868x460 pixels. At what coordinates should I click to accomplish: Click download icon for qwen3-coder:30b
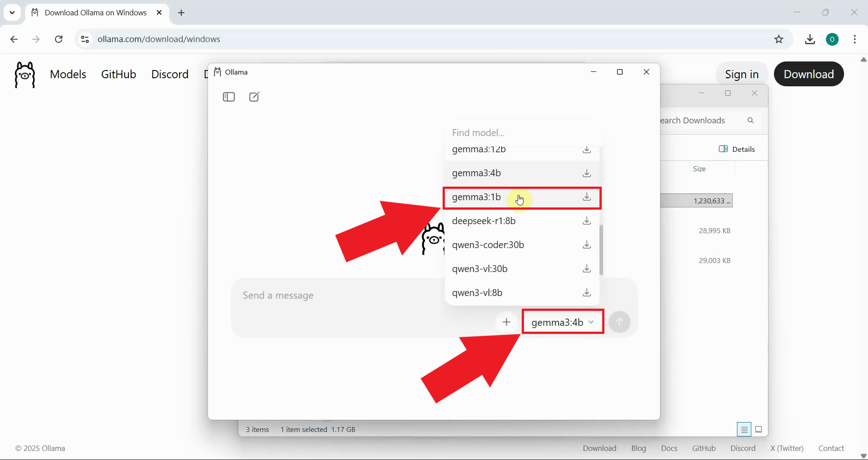point(586,245)
